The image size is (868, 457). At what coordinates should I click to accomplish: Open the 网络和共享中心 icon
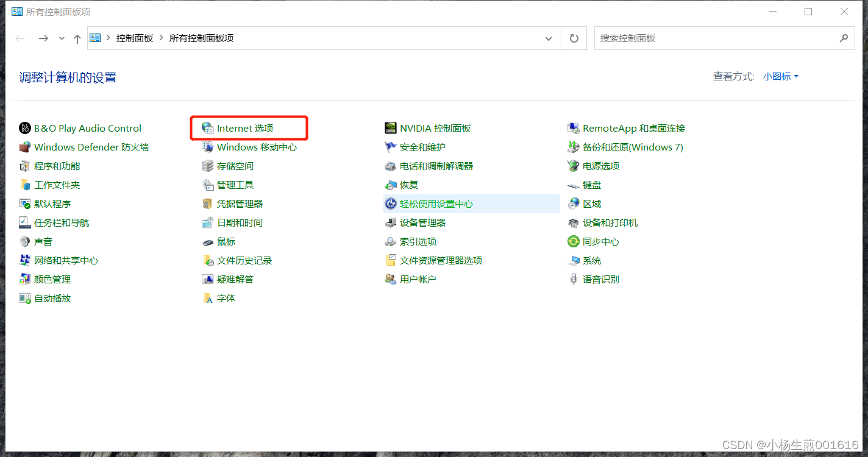25,260
